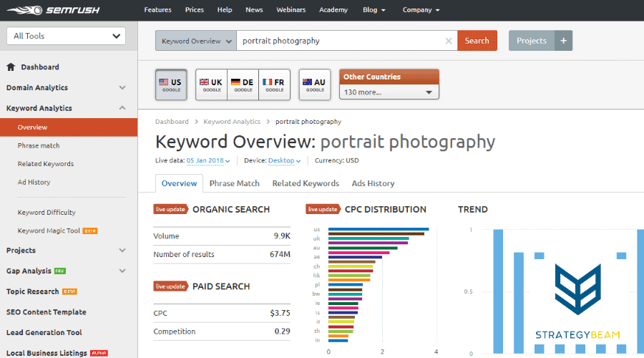Click the SEMrush logo
Image resolution: width=644 pixels, height=358 pixels.
53,10
